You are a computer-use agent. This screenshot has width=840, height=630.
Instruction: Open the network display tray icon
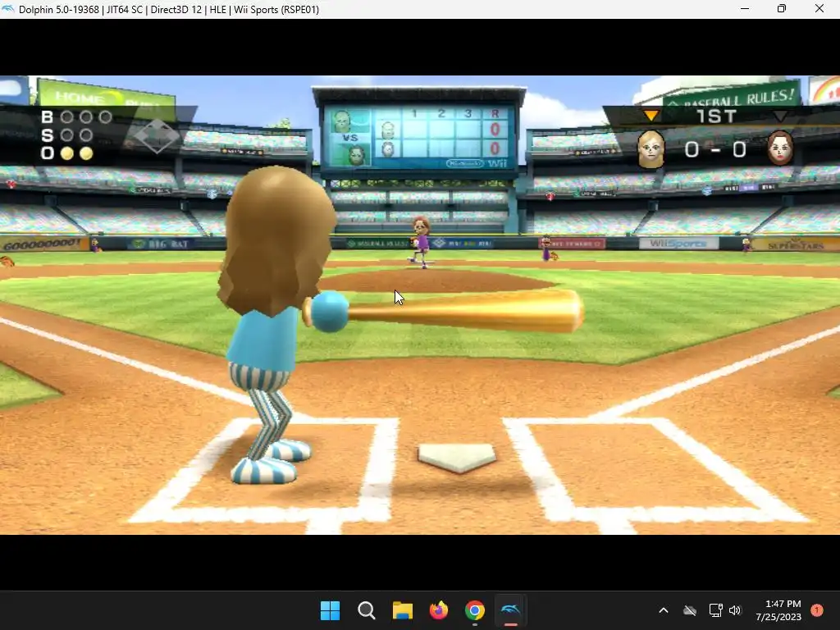(715, 610)
